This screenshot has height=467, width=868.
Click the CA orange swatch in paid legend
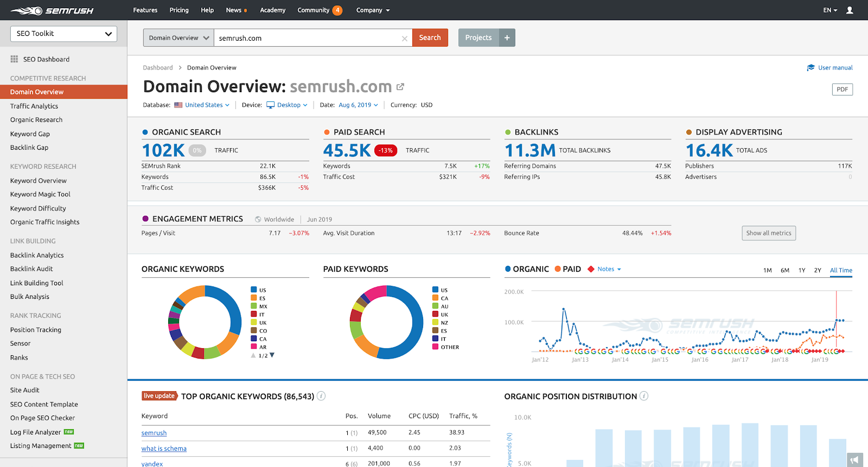coord(436,298)
